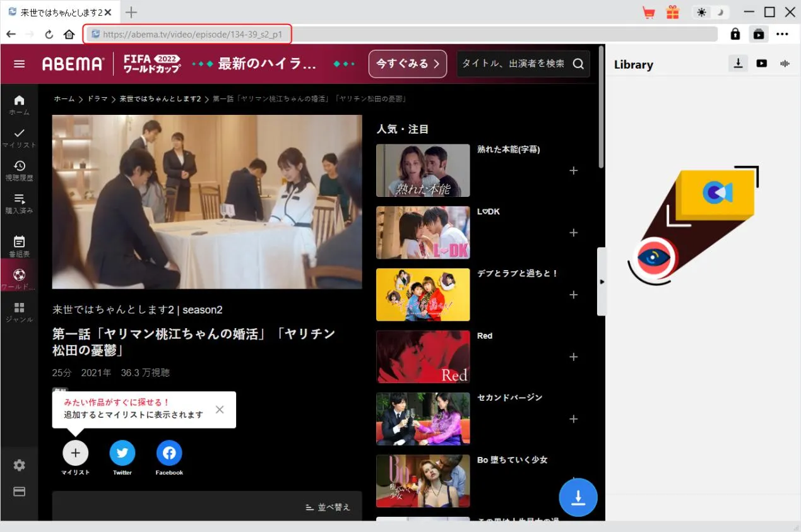Open the shopping cart icon in title bar
The image size is (801, 532).
[648, 12]
